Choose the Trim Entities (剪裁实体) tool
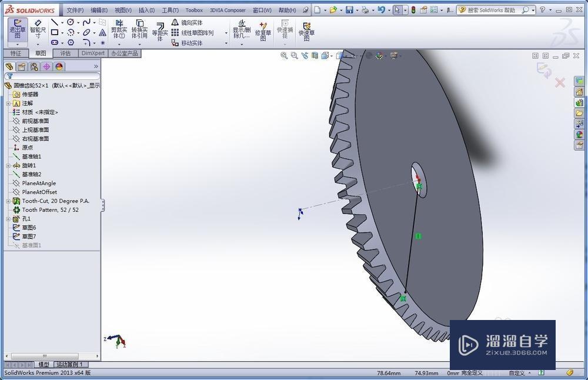The height and width of the screenshot is (380, 588). click(x=119, y=29)
